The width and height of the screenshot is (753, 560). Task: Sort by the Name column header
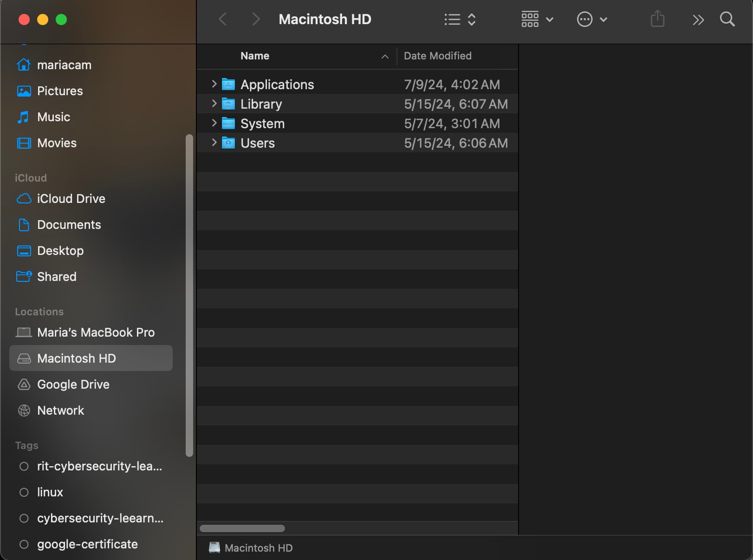(255, 56)
